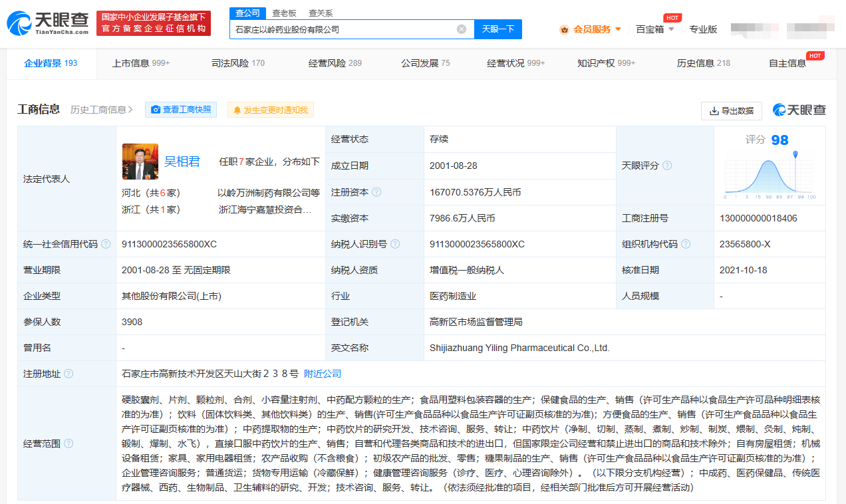Image resolution: width=846 pixels, height=504 pixels.
Task: Select the 企业背景 tab
Action: (51, 64)
